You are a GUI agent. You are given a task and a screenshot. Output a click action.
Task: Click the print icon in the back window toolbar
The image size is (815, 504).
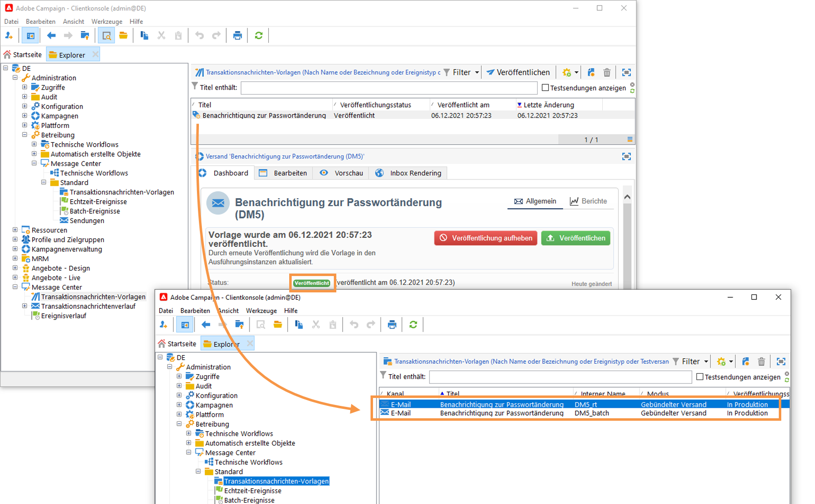click(x=238, y=36)
